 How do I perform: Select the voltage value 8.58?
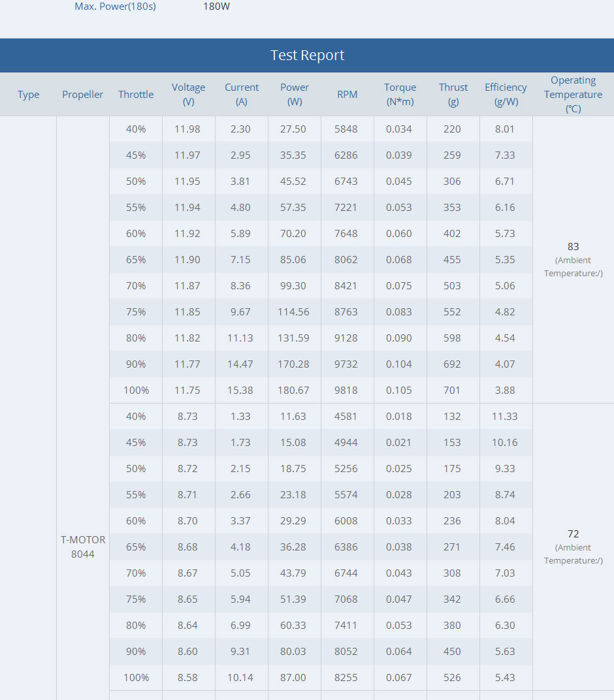(x=187, y=678)
